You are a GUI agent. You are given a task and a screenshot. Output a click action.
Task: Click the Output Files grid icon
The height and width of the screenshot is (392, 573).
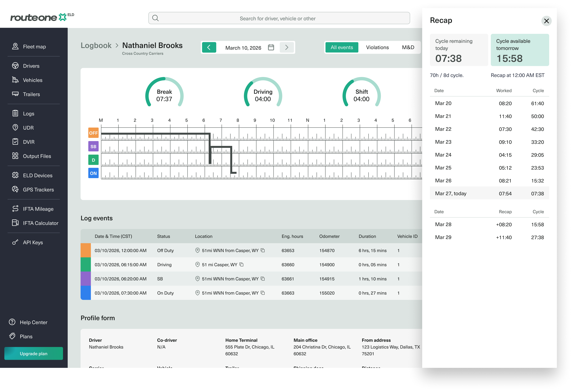tap(15, 156)
